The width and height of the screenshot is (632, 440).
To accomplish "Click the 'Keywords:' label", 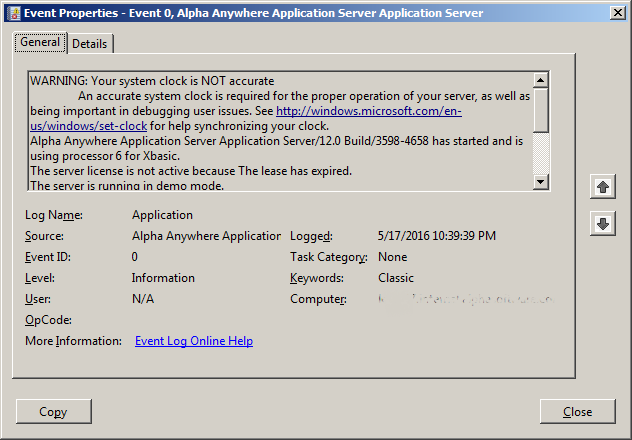I will click(x=316, y=278).
